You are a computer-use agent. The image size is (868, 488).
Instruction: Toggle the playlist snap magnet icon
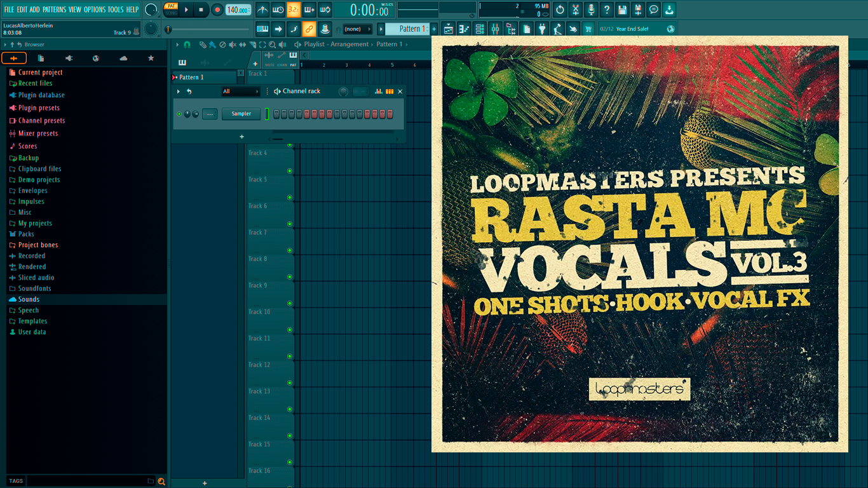coord(187,44)
